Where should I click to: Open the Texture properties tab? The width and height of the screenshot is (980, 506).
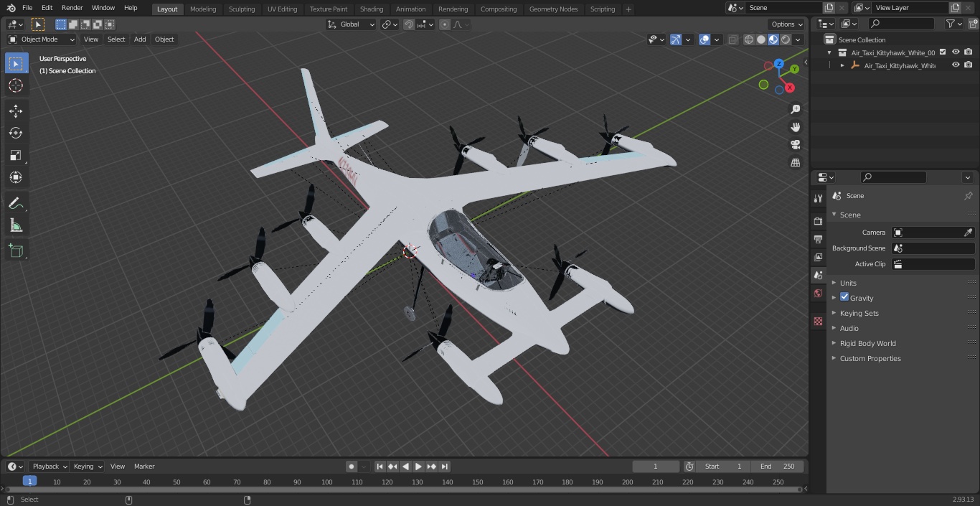[818, 321]
